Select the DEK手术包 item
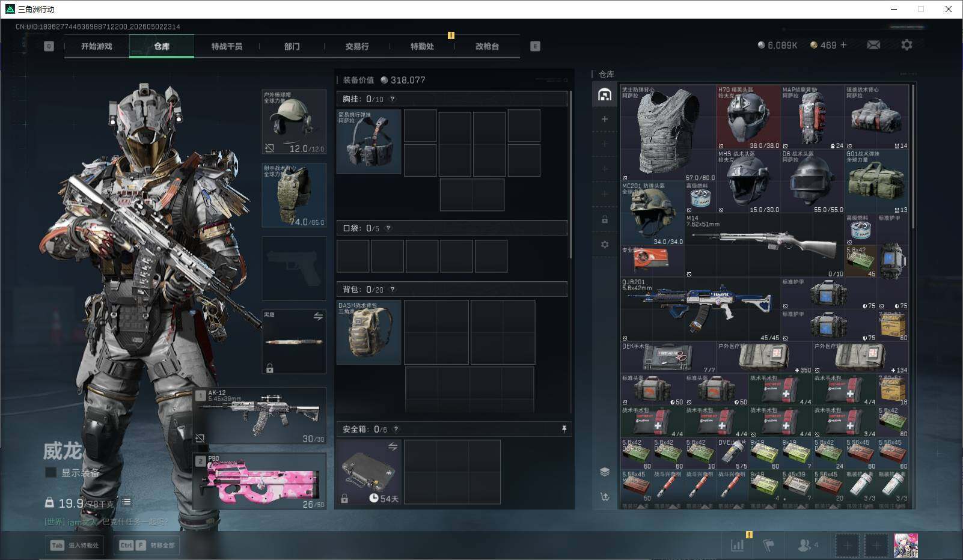Viewport: 963px width, 560px height. point(668,358)
